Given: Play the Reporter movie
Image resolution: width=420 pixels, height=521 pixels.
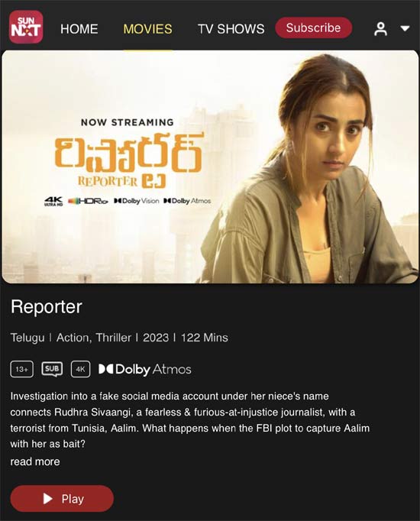Looking at the screenshot, I should [62, 498].
